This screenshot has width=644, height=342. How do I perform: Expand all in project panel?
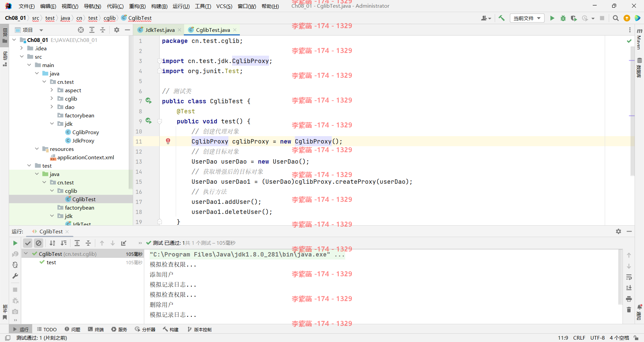click(92, 30)
